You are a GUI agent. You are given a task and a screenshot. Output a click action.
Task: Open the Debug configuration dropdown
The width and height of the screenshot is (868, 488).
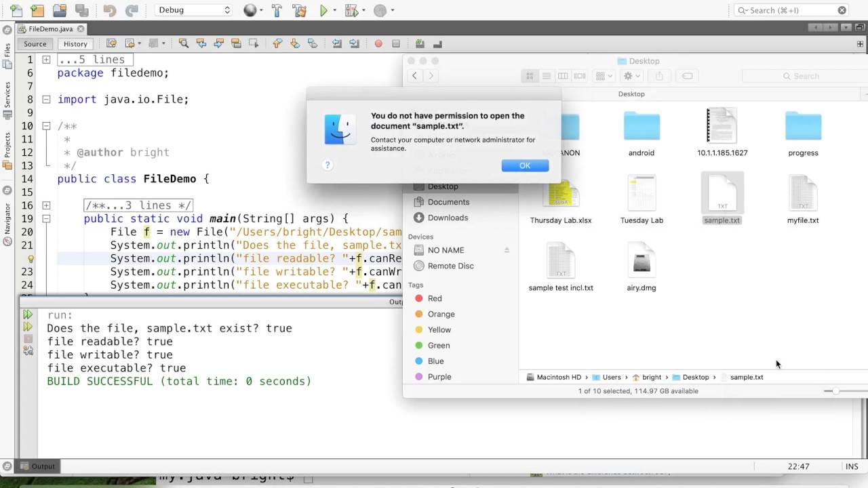(193, 10)
